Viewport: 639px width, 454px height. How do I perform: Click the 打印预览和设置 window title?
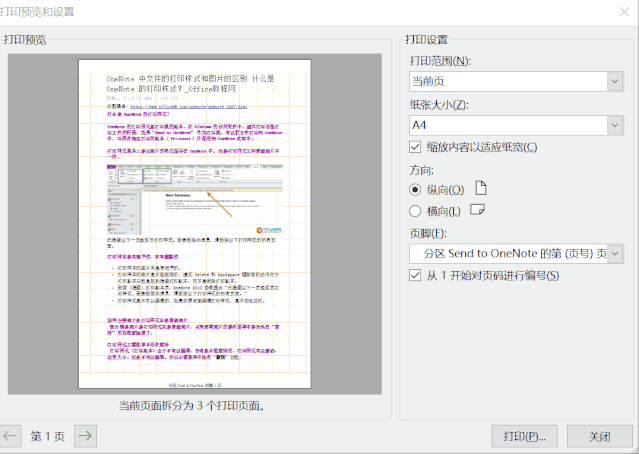pos(37,11)
